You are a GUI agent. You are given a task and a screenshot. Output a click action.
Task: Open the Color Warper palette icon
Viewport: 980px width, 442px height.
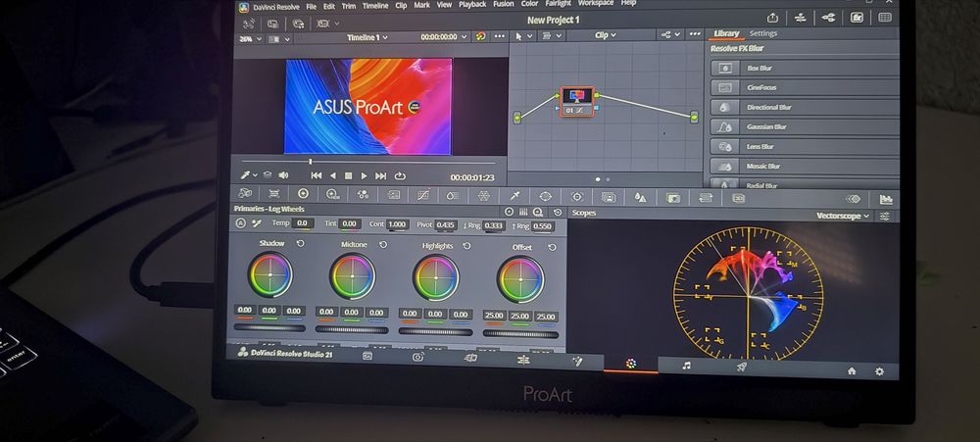pos(484,196)
